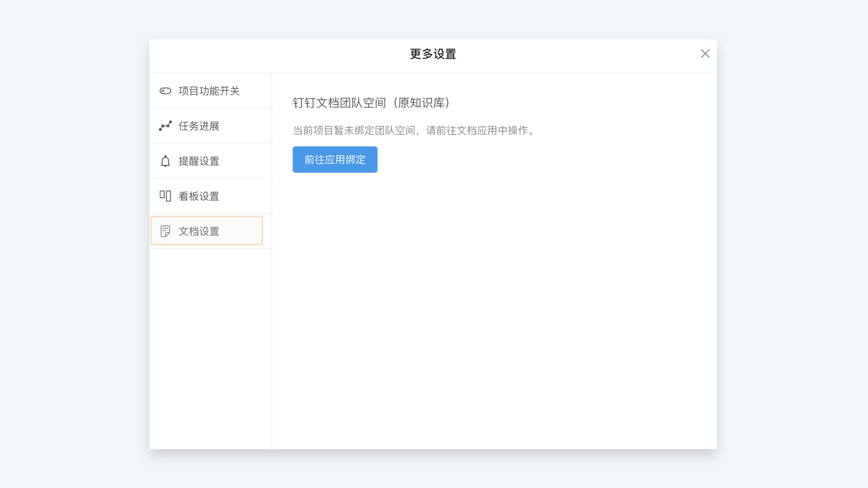Click blank content area right of 前往应用绑定

542,160
